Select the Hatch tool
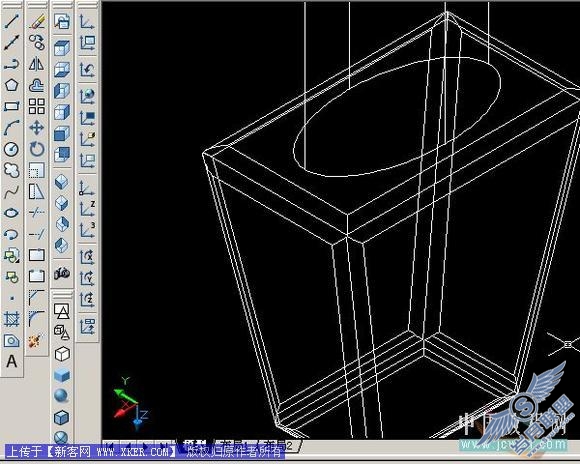580x464 pixels. pos(11,319)
